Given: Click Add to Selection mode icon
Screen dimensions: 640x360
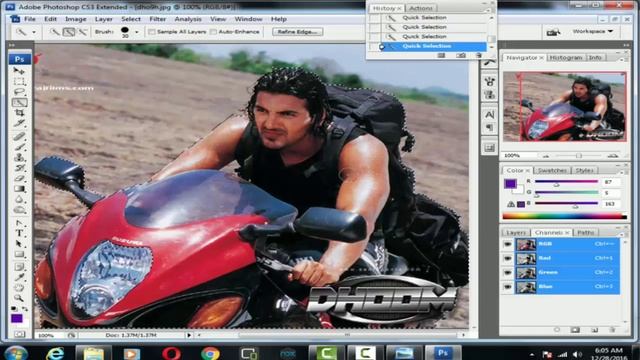Looking at the screenshot, I should pos(69,32).
